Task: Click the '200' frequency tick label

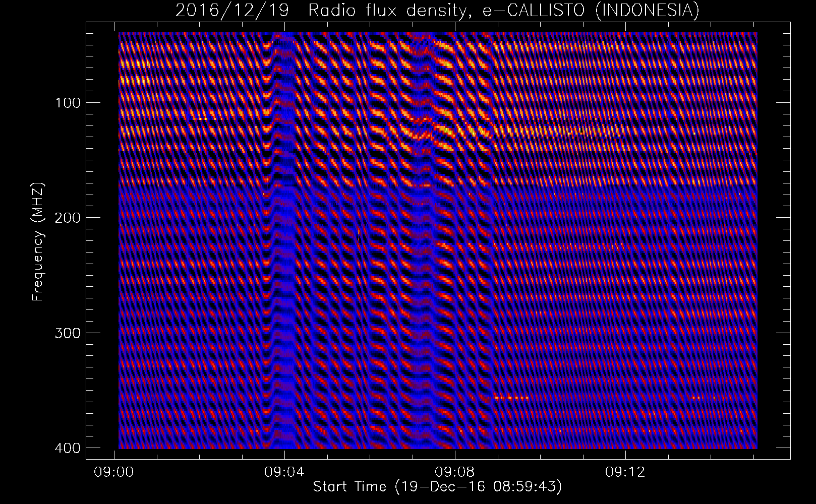Action: click(67, 217)
